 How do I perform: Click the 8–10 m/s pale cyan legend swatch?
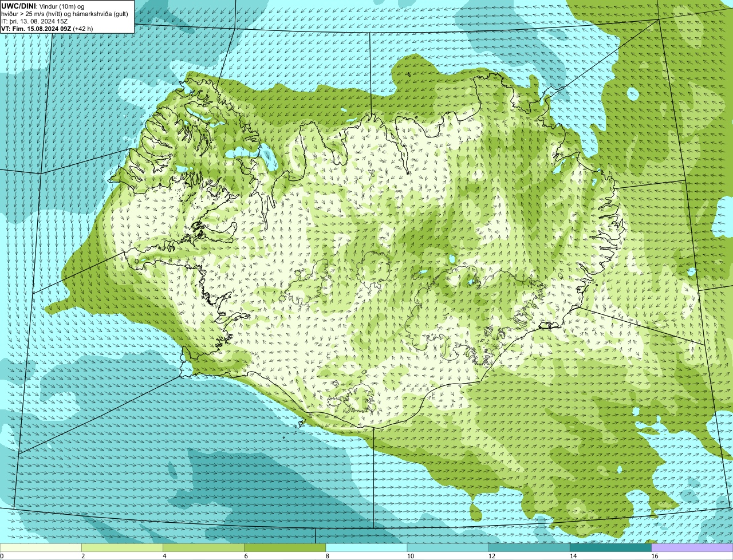coord(366,547)
